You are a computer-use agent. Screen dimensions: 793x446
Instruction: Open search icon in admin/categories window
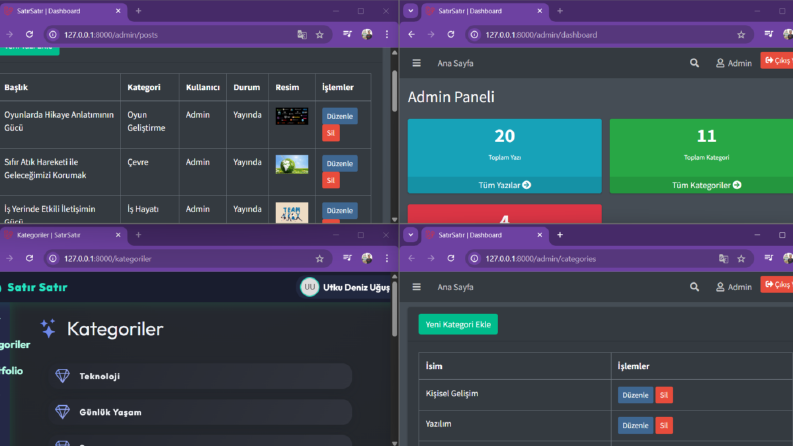(694, 287)
